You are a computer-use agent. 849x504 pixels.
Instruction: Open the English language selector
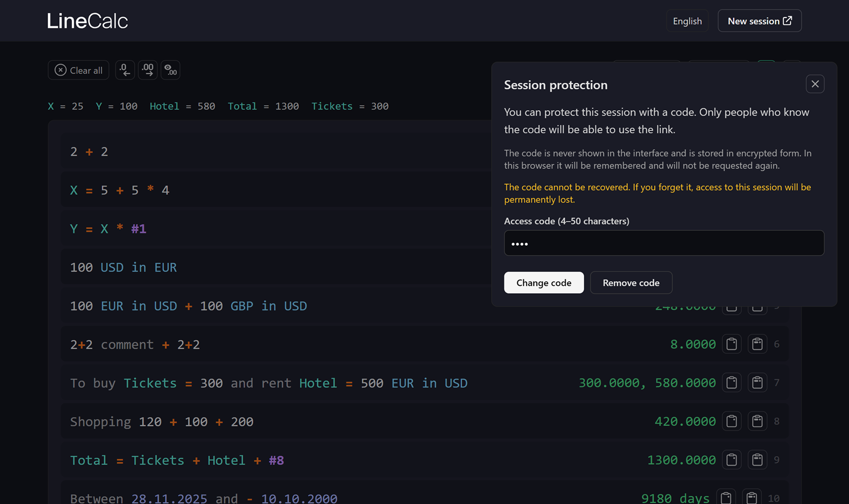click(687, 20)
